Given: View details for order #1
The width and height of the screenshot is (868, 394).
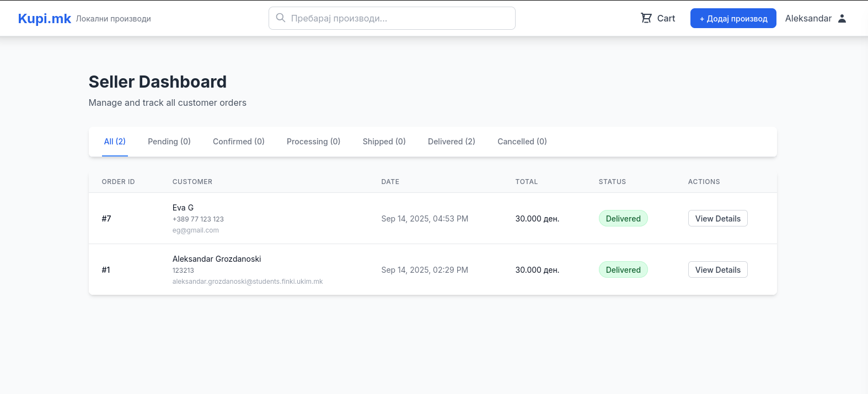Looking at the screenshot, I should click(717, 270).
